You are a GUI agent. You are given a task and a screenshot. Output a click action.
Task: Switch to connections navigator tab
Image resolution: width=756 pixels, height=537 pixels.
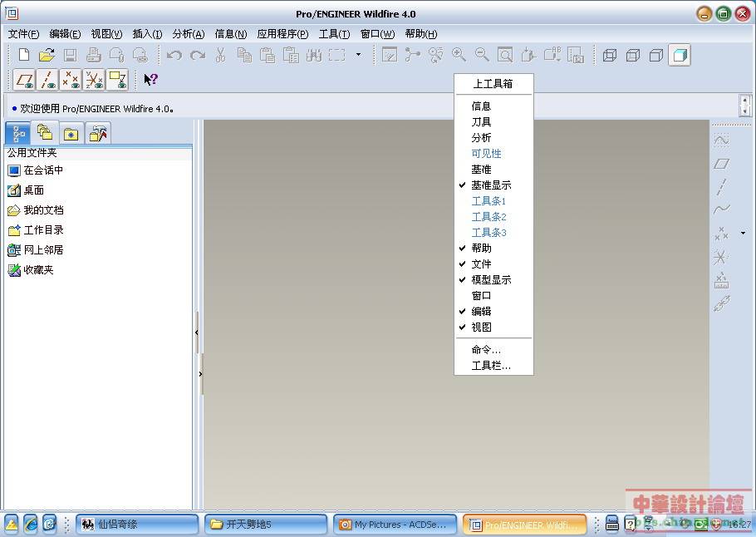[x=98, y=134]
